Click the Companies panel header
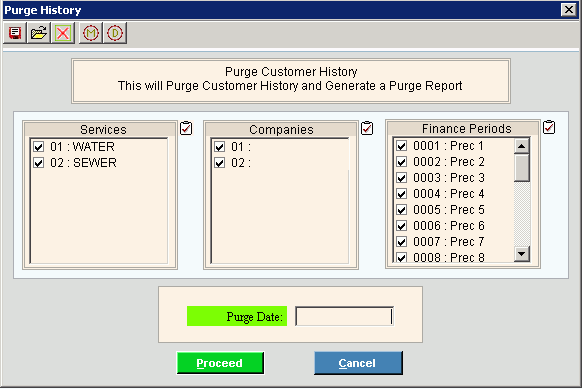 pyautogui.click(x=281, y=130)
